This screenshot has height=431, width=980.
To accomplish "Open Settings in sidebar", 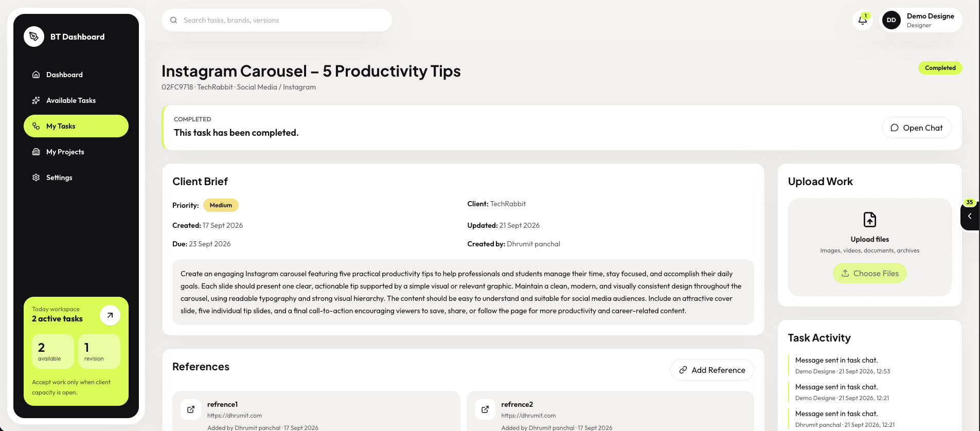I will [x=76, y=177].
